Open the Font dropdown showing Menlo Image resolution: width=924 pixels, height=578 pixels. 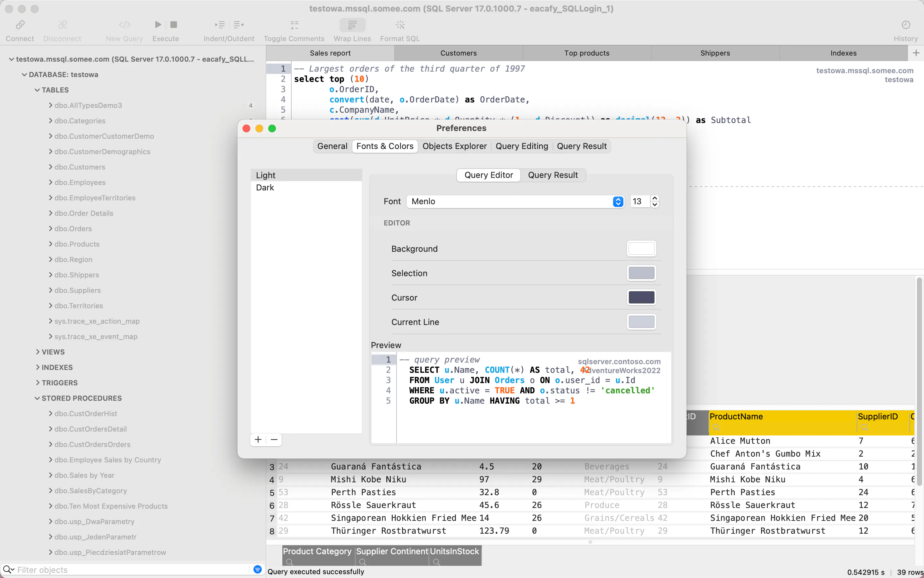click(515, 201)
